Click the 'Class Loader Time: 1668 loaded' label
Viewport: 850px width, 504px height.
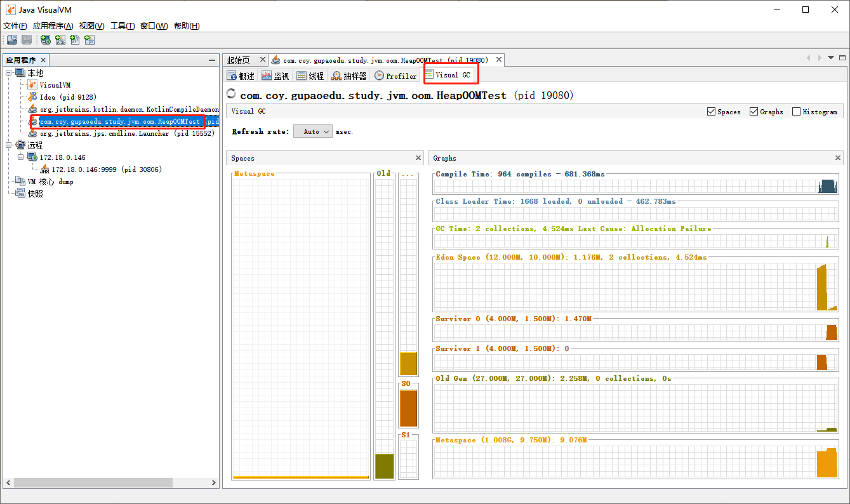pyautogui.click(x=555, y=201)
